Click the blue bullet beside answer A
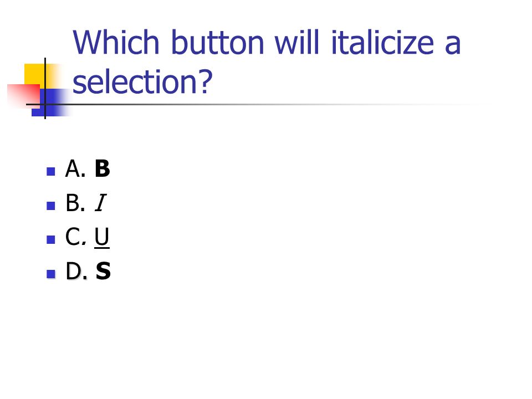 (x=51, y=171)
